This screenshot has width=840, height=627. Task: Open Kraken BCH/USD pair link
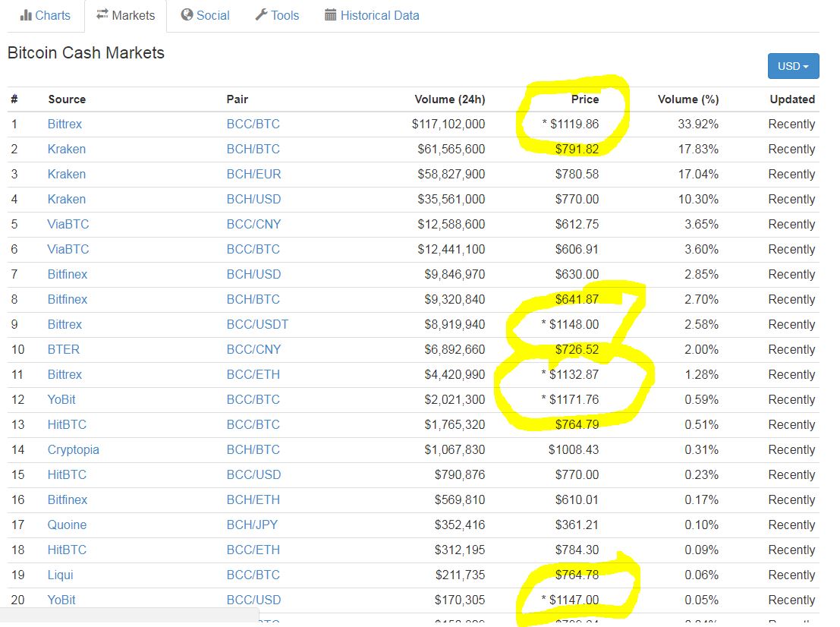pos(253,200)
